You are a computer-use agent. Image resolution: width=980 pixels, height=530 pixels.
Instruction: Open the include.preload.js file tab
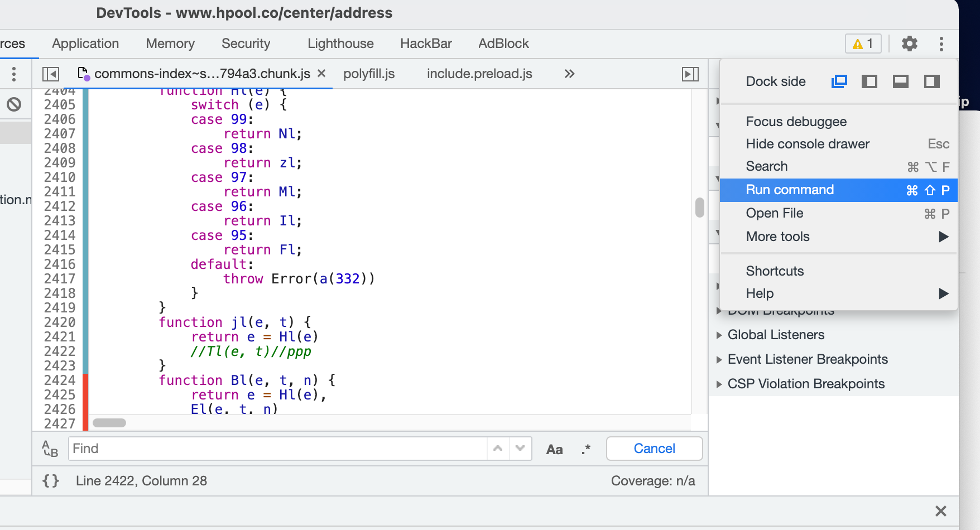pyautogui.click(x=479, y=74)
